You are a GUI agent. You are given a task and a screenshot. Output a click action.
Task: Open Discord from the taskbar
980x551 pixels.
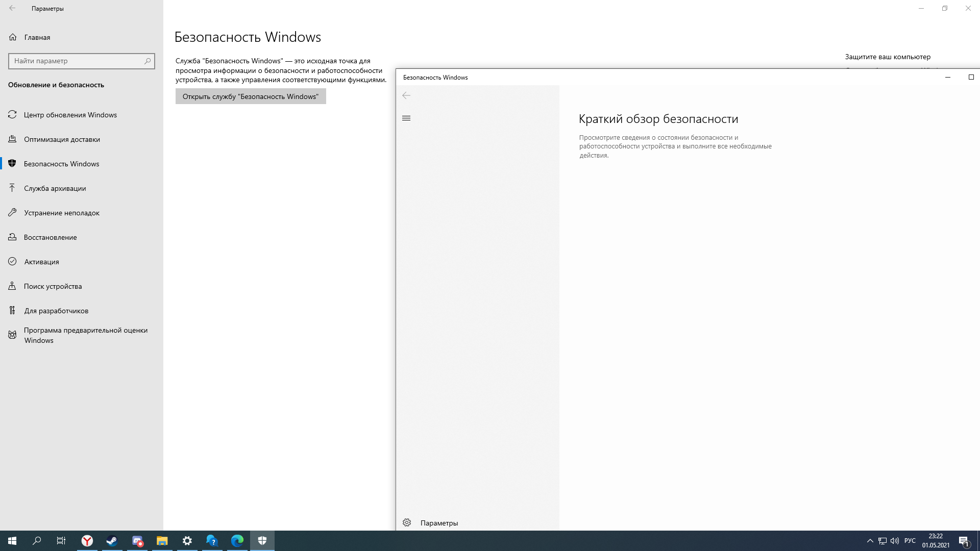[137, 541]
